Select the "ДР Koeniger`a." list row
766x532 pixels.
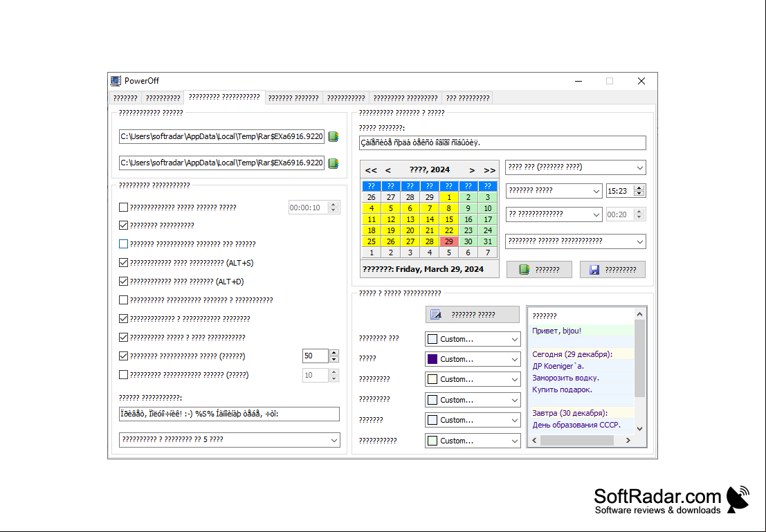click(x=581, y=366)
